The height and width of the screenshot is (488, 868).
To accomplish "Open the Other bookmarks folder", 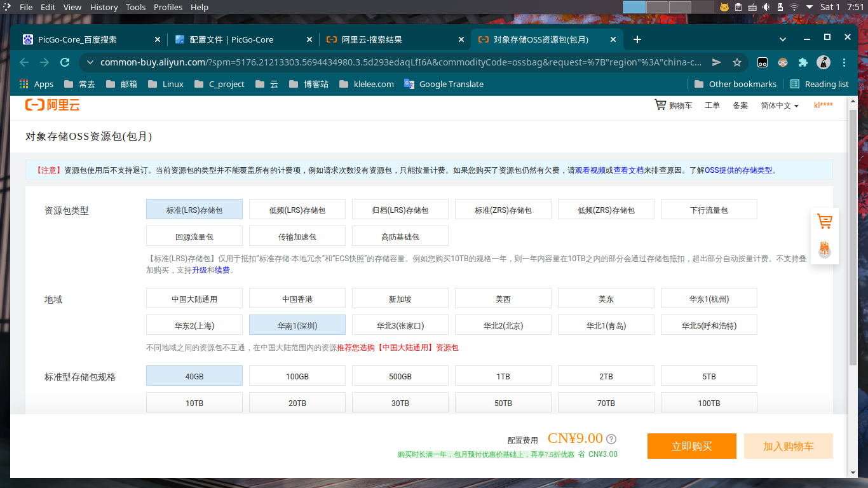I will (x=735, y=84).
